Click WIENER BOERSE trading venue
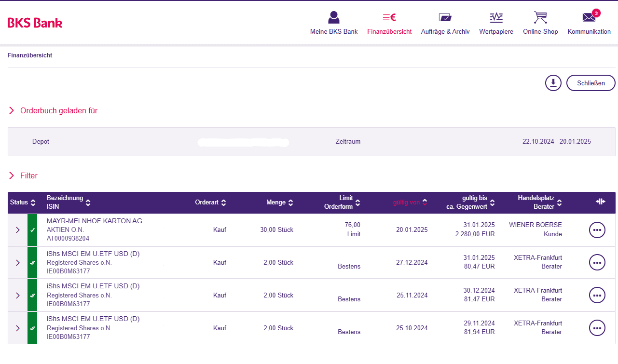 click(536, 225)
